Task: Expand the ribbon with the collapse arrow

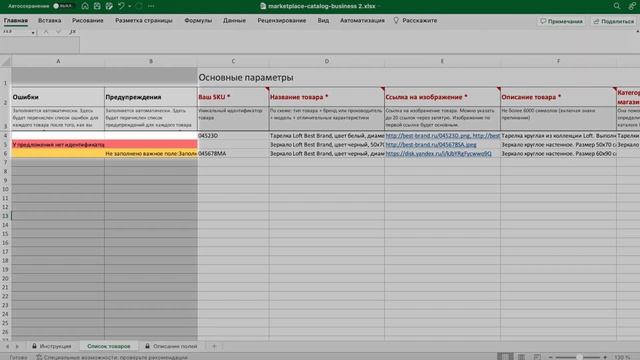Action: tap(637, 32)
